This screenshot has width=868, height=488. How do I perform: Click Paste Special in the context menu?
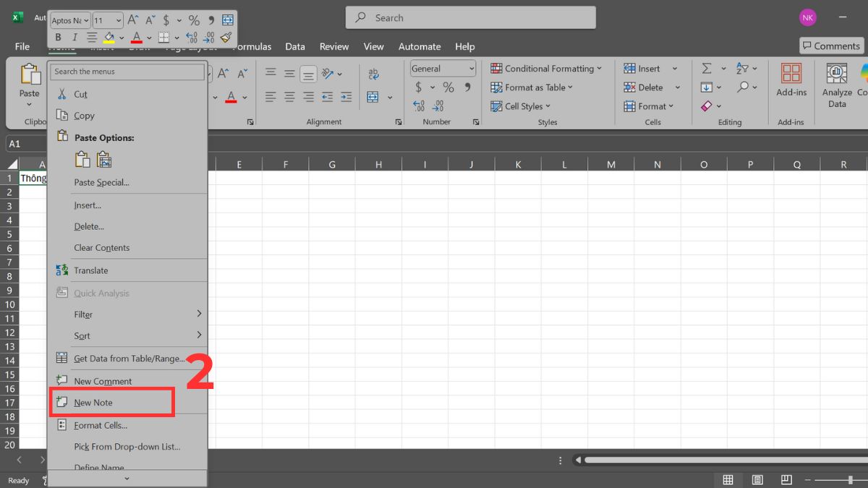point(101,182)
